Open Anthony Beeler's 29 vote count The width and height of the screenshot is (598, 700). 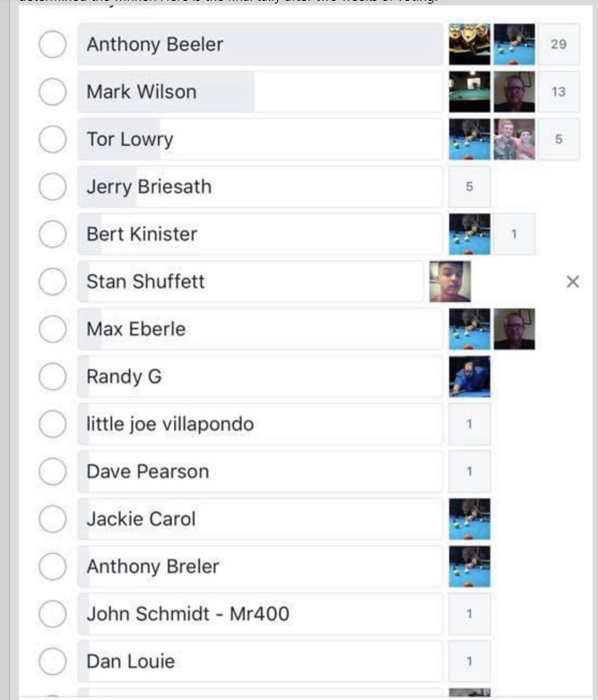pos(559,44)
